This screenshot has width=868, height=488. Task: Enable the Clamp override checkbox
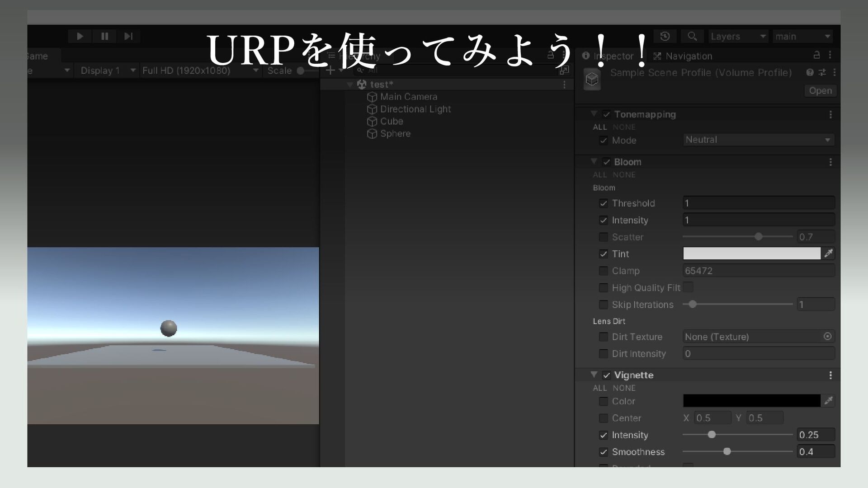coord(604,271)
